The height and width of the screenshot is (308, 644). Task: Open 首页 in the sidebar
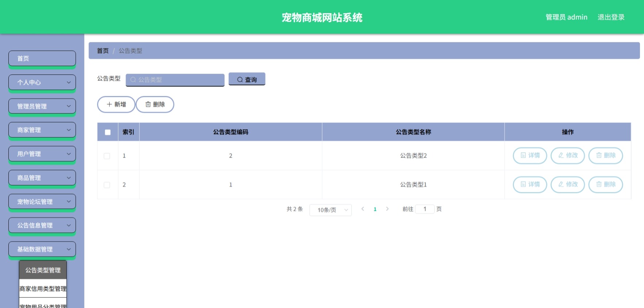(x=42, y=58)
